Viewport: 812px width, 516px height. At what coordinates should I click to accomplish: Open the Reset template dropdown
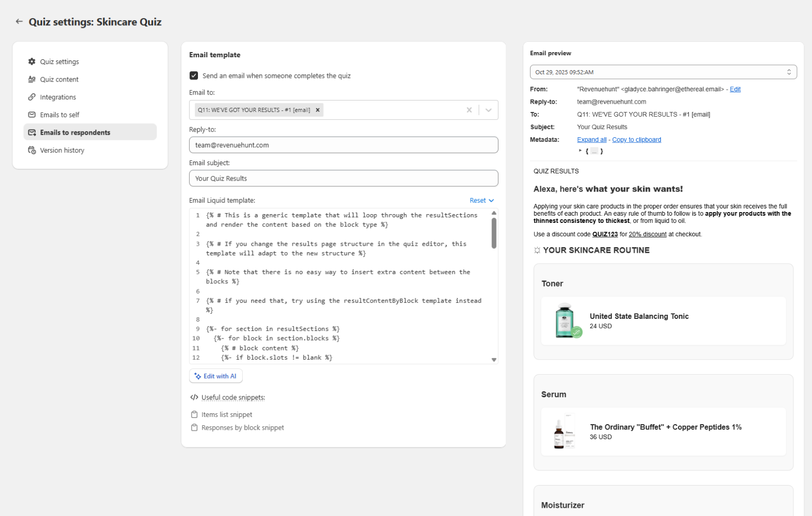point(482,200)
